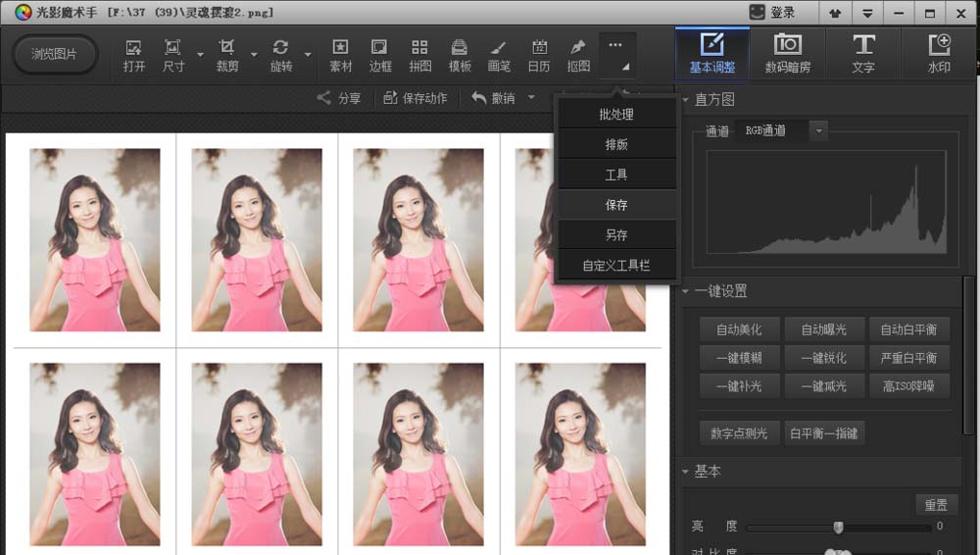This screenshot has height=555, width=980.
Task: Open the 素材 materials tool
Action: point(341,55)
